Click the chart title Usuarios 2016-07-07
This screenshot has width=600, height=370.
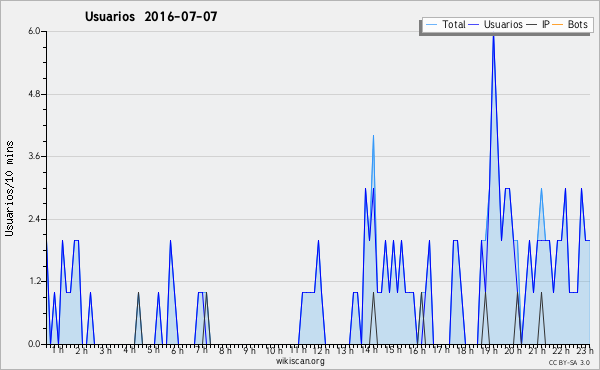point(151,16)
